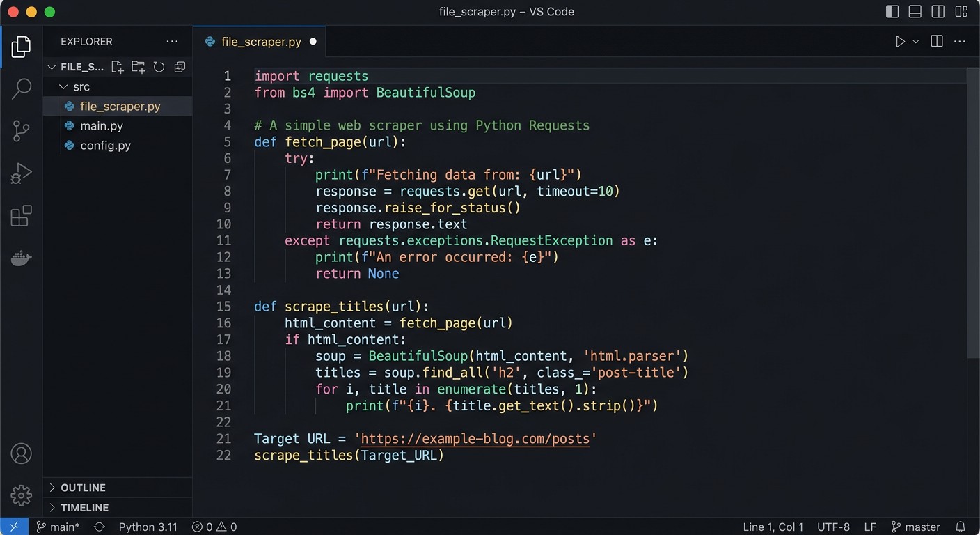Toggle the secondary side bar layout icon
The width and height of the screenshot is (980, 535).
click(938, 12)
